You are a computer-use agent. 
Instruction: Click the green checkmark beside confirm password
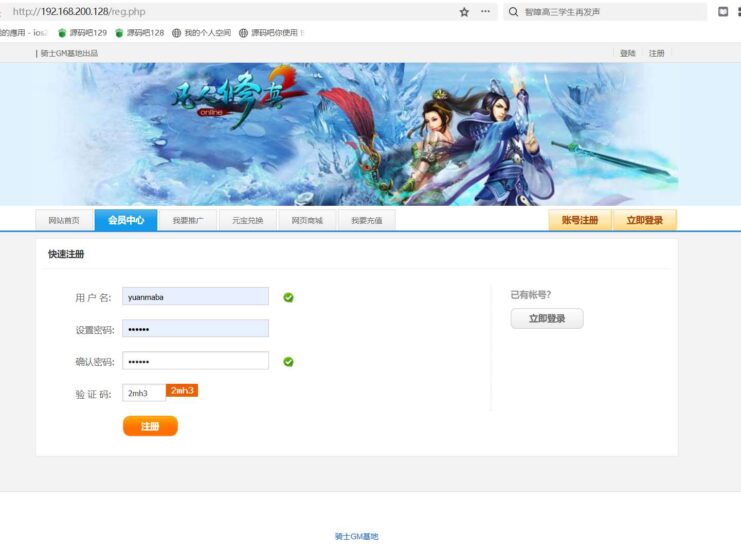point(288,361)
